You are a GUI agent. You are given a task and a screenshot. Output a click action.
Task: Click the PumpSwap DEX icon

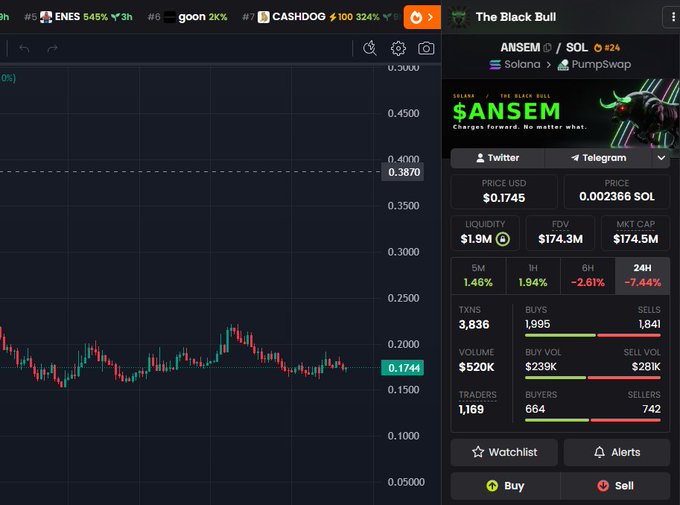tap(563, 65)
